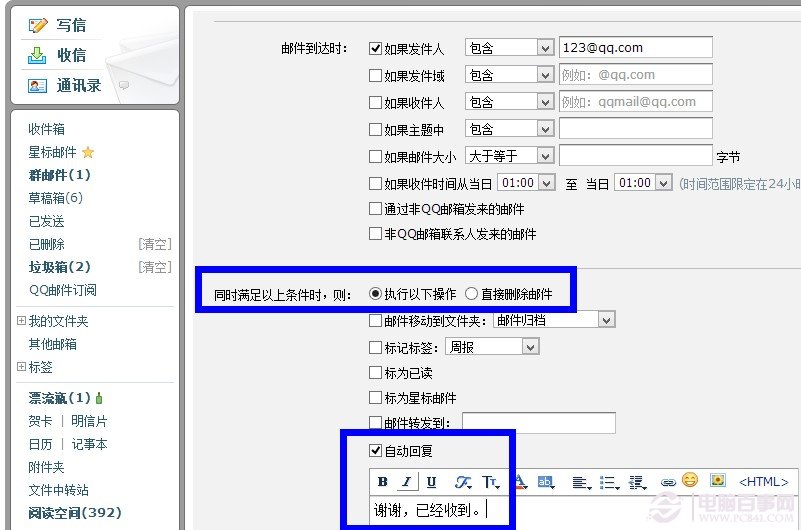Open the text highlight background icon
Screen dimensions: 801x530
546,481
